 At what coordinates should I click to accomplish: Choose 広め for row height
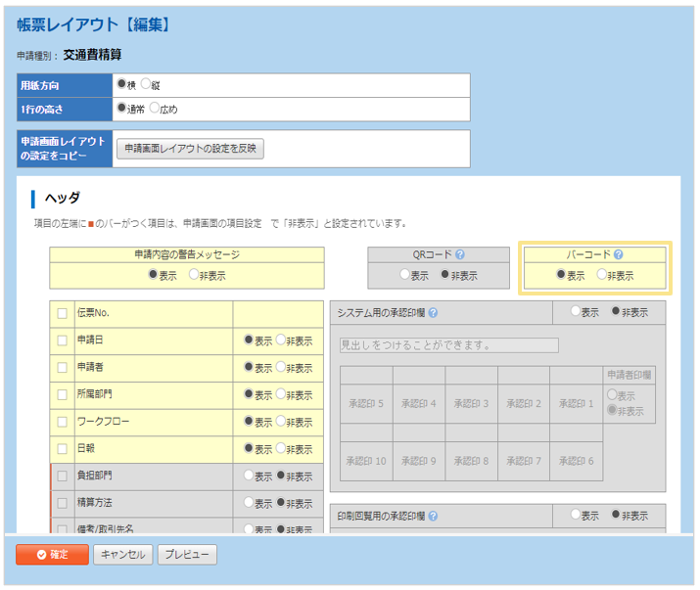pos(154,108)
